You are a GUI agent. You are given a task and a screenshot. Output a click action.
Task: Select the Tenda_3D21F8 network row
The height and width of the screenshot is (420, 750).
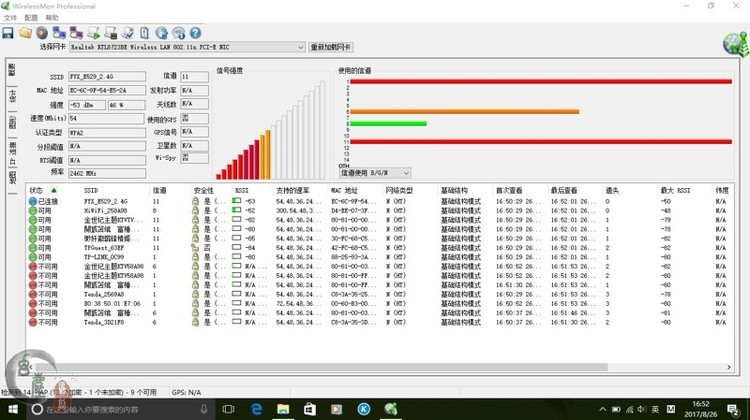[x=378, y=322]
